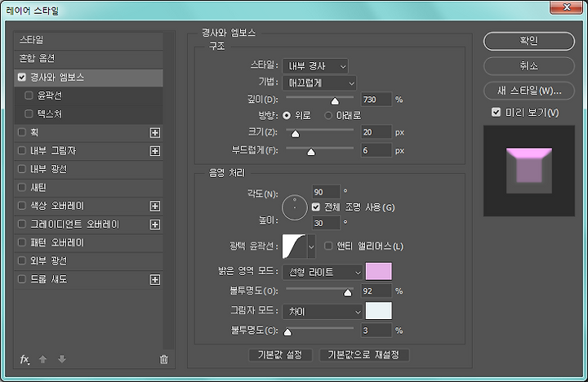588x382 pixels.
Task: Select the 아래로 direction radio button
Action: [x=328, y=115]
